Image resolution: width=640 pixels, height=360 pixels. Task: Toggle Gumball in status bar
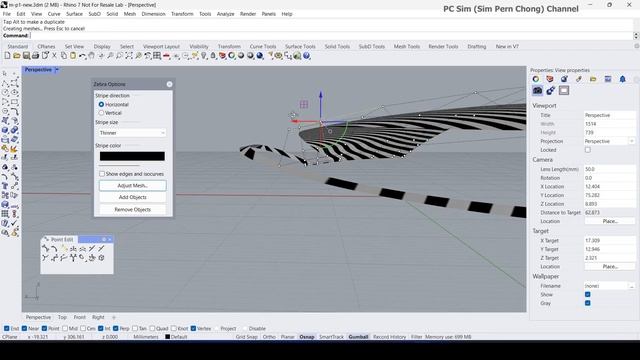pos(358,337)
